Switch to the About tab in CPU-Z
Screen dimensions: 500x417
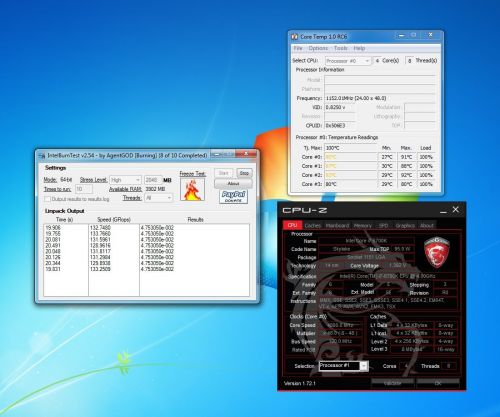(427, 226)
